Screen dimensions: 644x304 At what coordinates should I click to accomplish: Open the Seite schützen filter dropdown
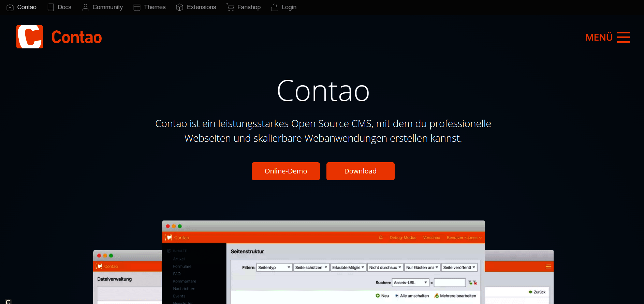[x=311, y=268]
